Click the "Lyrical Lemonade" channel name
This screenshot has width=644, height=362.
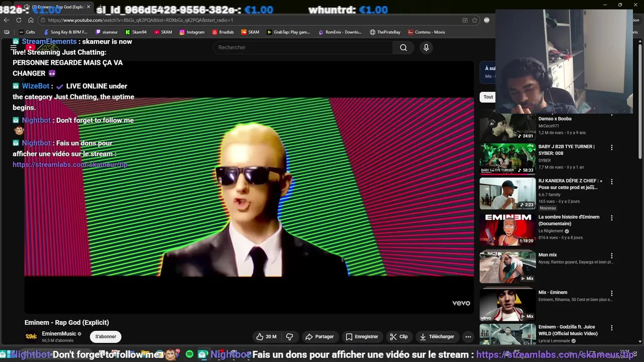click(x=554, y=340)
